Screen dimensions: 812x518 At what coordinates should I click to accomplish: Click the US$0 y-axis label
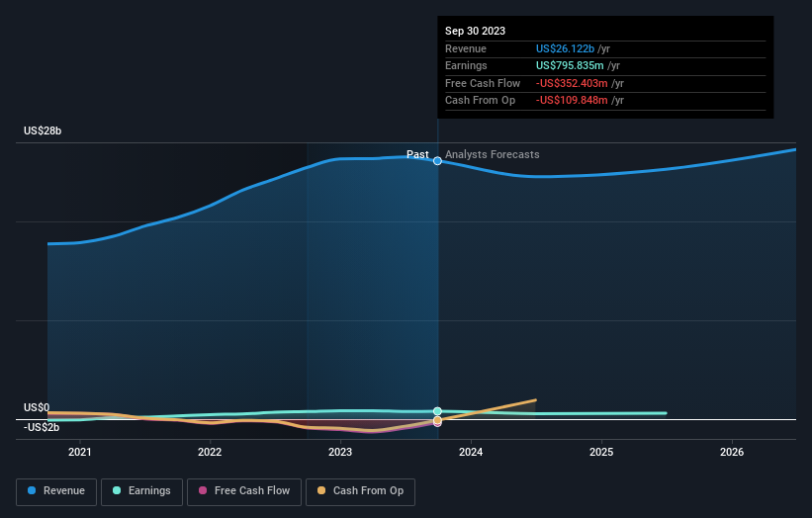(37, 407)
